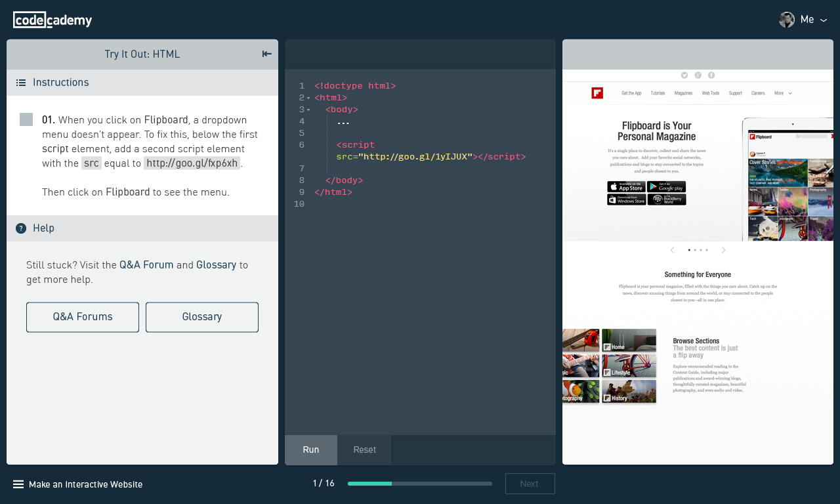
Task: Fold the body tag at line 3
Action: pos(308,110)
